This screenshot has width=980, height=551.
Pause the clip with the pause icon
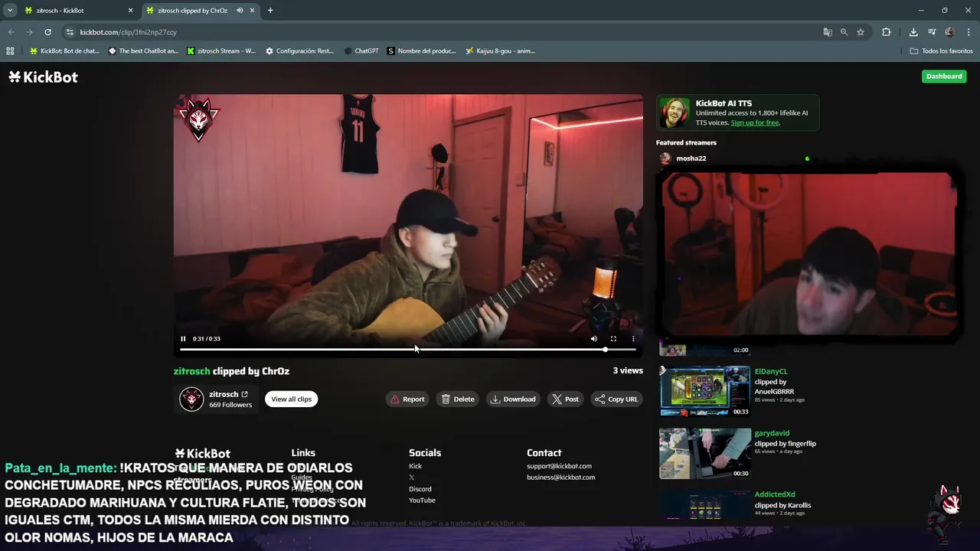183,339
